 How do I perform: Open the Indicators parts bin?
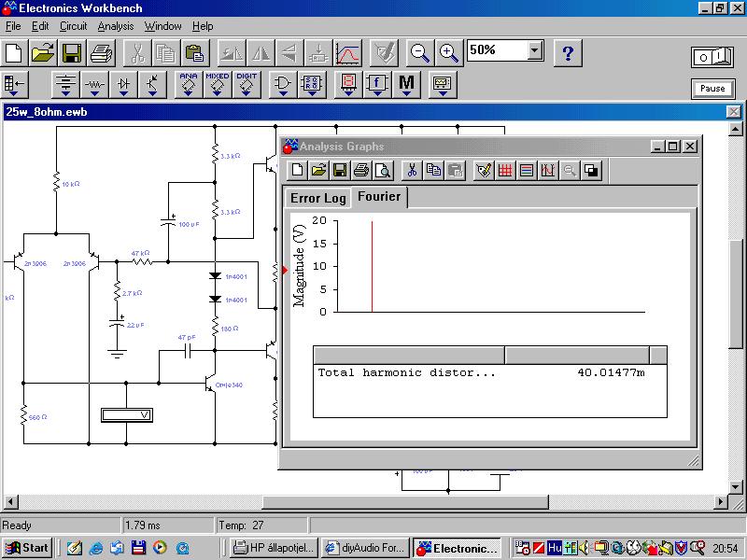tap(347, 85)
